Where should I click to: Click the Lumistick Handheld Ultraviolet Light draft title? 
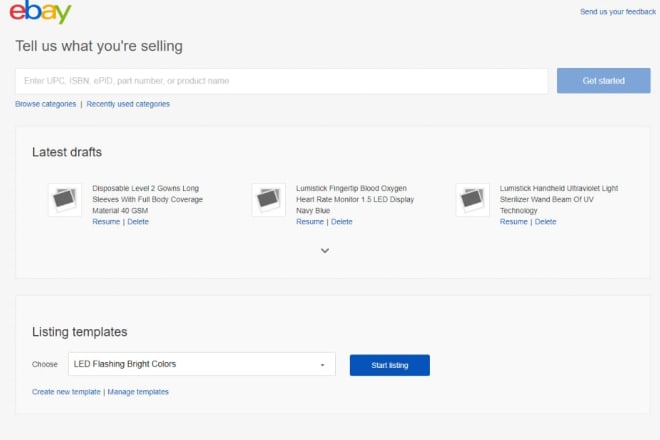(559, 199)
